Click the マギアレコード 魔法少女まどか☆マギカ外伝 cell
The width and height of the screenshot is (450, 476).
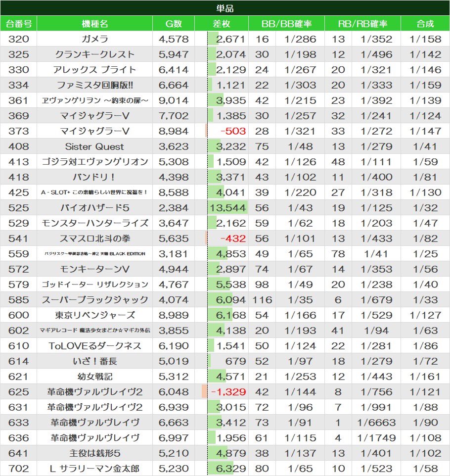click(94, 331)
